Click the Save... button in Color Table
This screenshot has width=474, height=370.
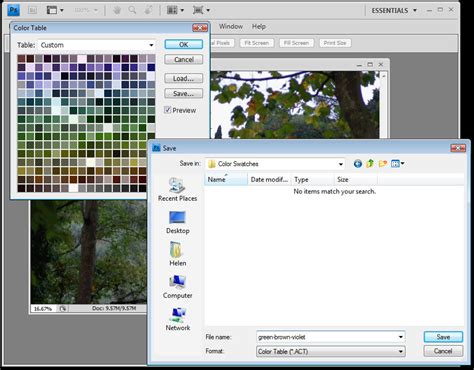click(x=184, y=94)
